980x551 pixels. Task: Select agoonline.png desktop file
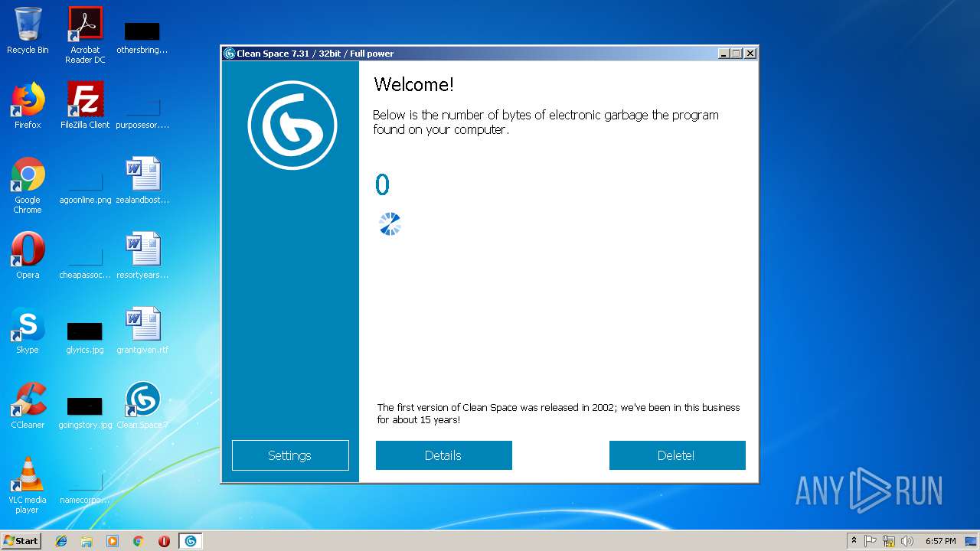[x=85, y=190]
